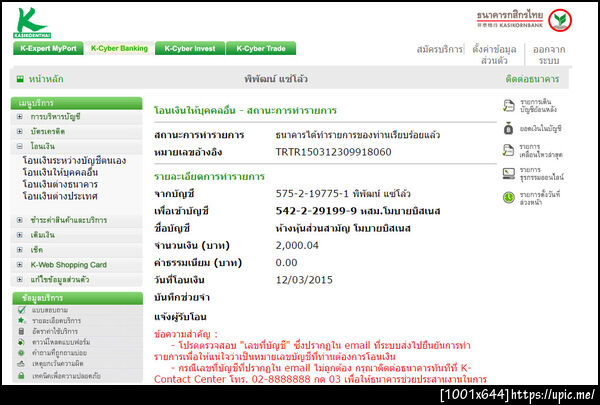Click the money bag account balance icon

[508, 129]
